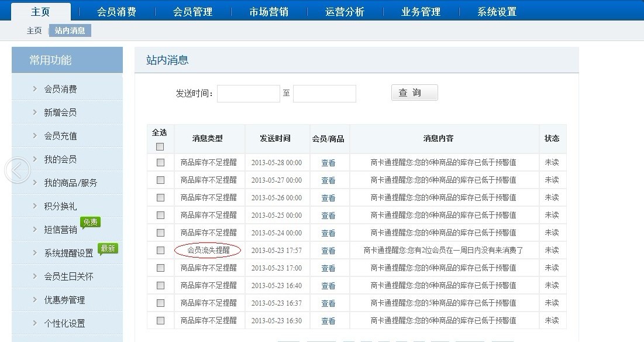Screen dimensions: 644x342
Task: Click 查看 link for the 会员流失提醒 message
Action: pyautogui.click(x=328, y=251)
